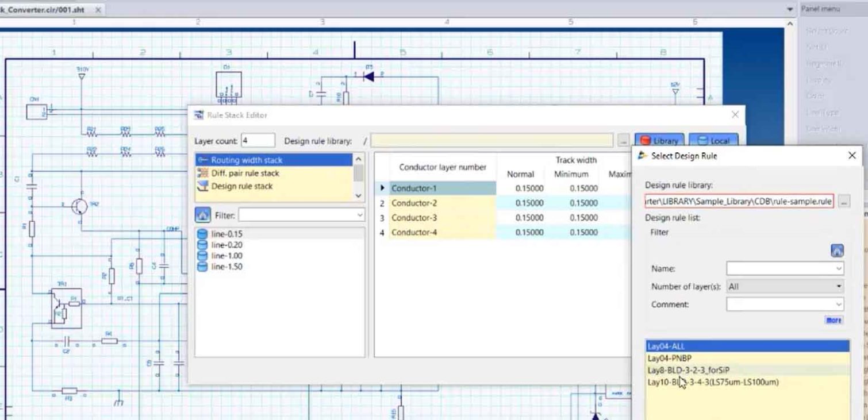Select Design rule stack item
The image size is (868, 420).
[241, 186]
